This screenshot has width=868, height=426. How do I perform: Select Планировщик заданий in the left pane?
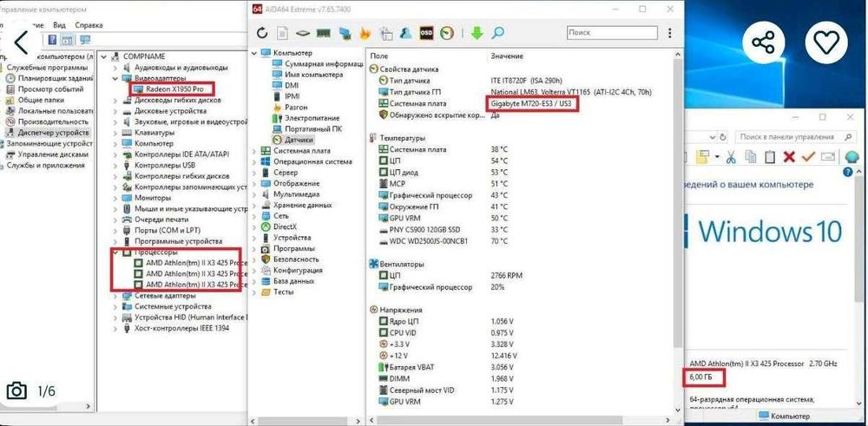tap(56, 79)
